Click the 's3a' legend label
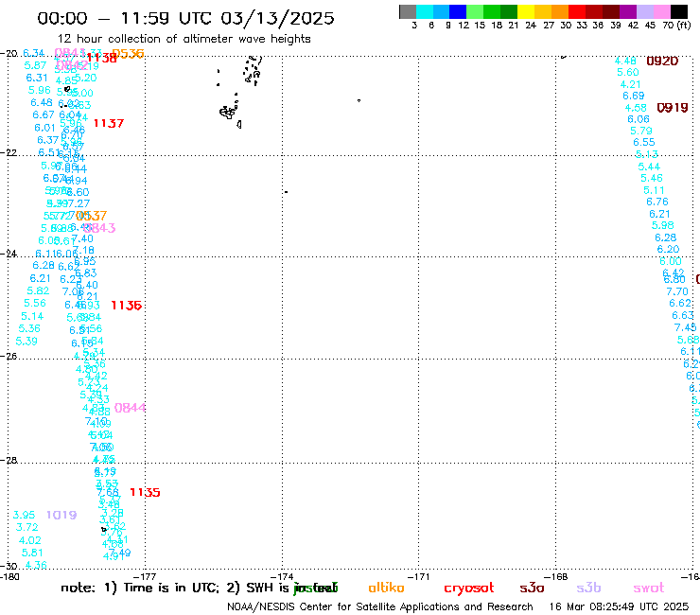The height and width of the screenshot is (615, 700). tap(532, 588)
